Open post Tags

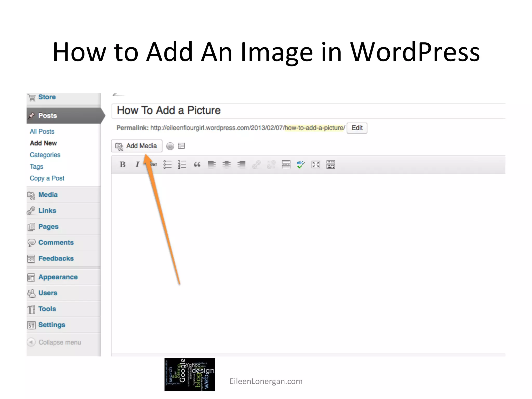[36, 167]
